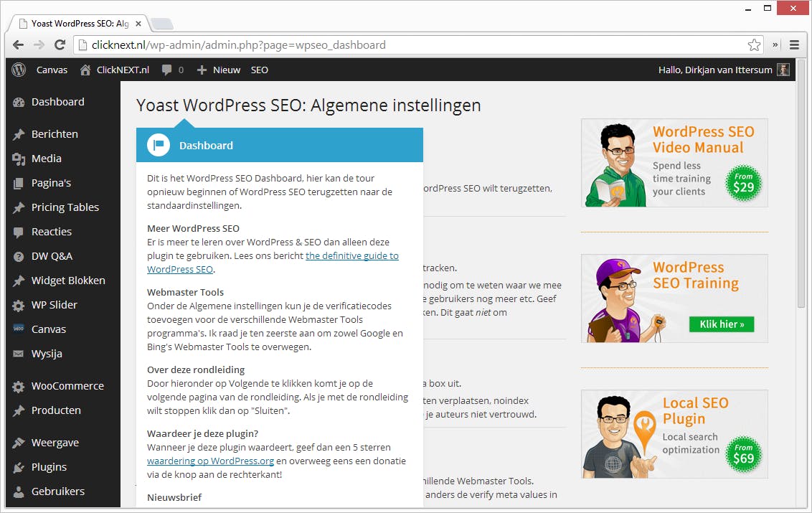This screenshot has width=812, height=513.
Task: Open Canvas in the admin bar
Action: pos(52,70)
